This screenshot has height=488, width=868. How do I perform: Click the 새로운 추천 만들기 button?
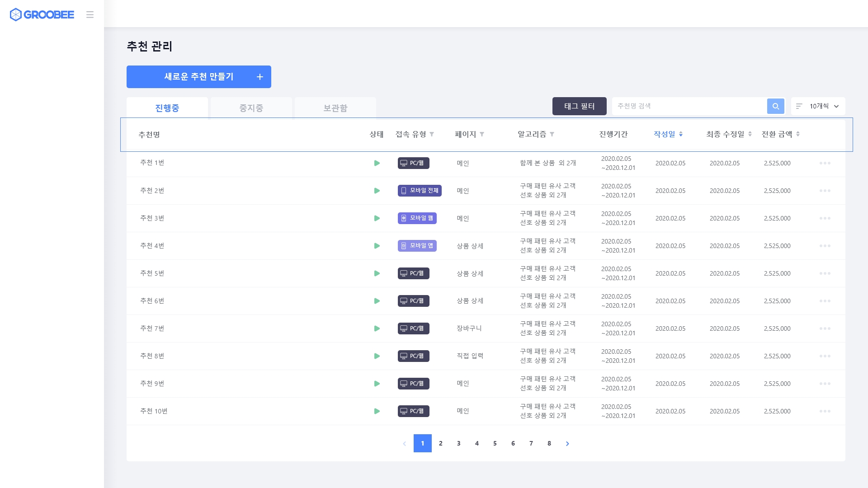[x=199, y=77]
